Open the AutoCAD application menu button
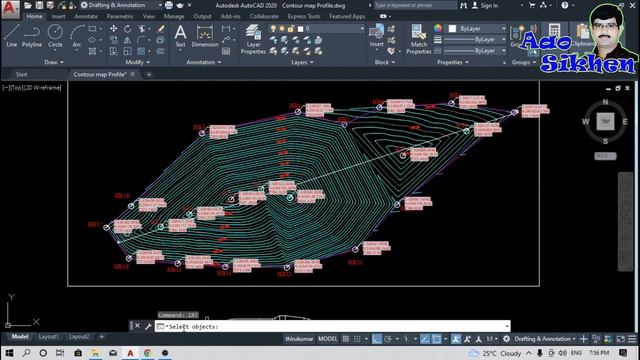640x360 pixels. [10, 9]
